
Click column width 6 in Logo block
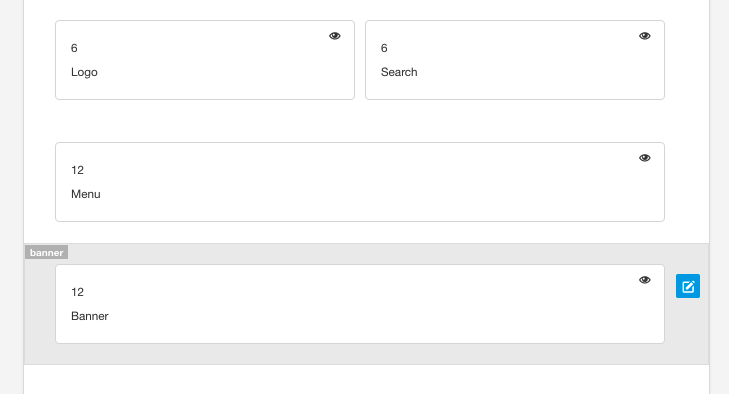click(74, 48)
